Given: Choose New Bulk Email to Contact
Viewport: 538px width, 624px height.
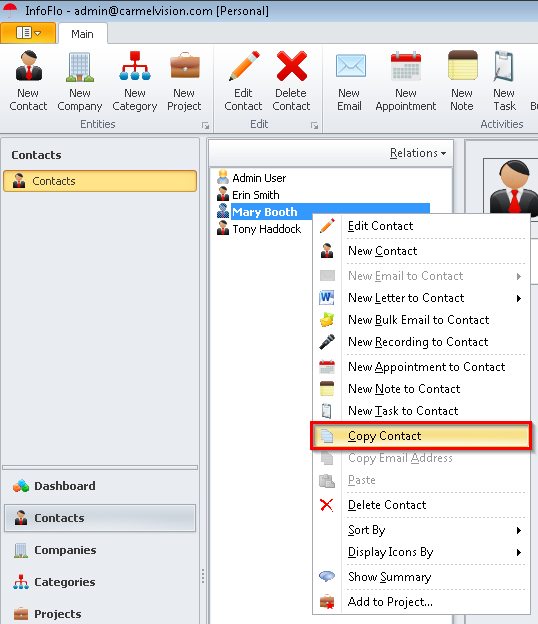Looking at the screenshot, I should tap(421, 320).
